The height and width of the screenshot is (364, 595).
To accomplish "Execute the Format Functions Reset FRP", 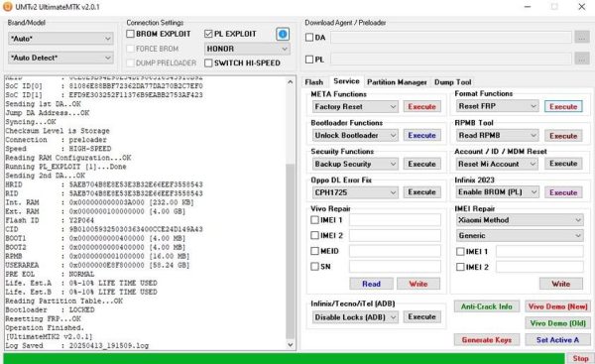I will pos(563,107).
